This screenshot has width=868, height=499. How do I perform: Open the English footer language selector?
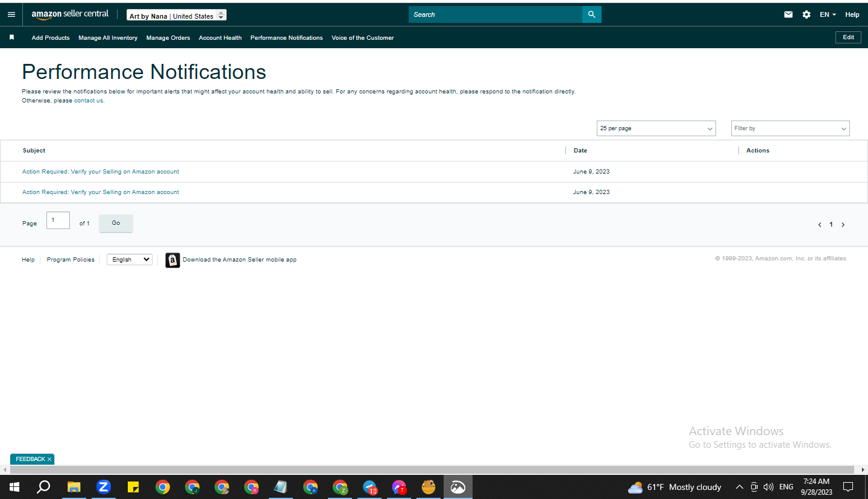[x=130, y=259]
